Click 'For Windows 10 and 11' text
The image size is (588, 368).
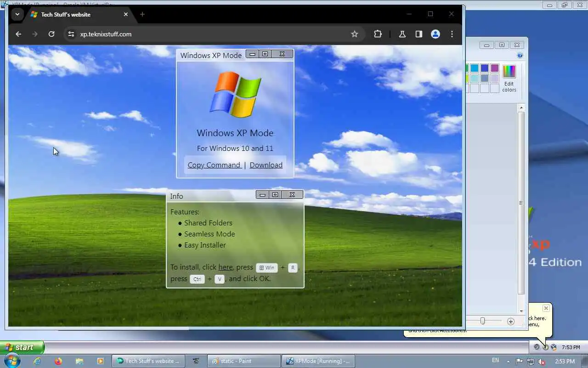[x=235, y=148]
